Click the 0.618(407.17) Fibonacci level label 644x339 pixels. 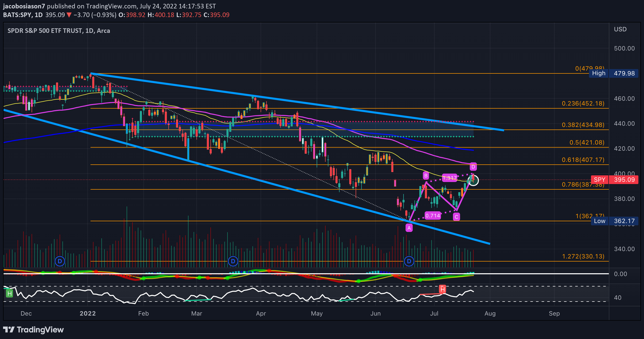tap(583, 160)
